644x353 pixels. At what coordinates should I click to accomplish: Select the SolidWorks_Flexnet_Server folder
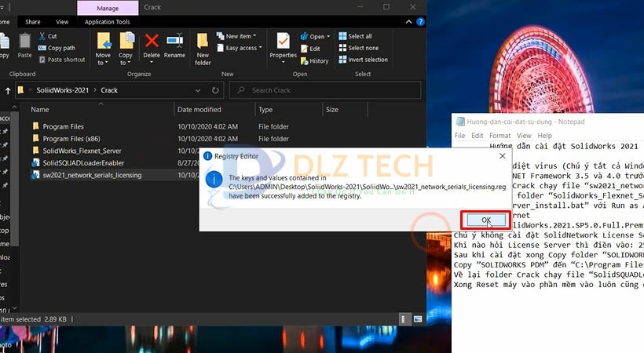(x=82, y=151)
